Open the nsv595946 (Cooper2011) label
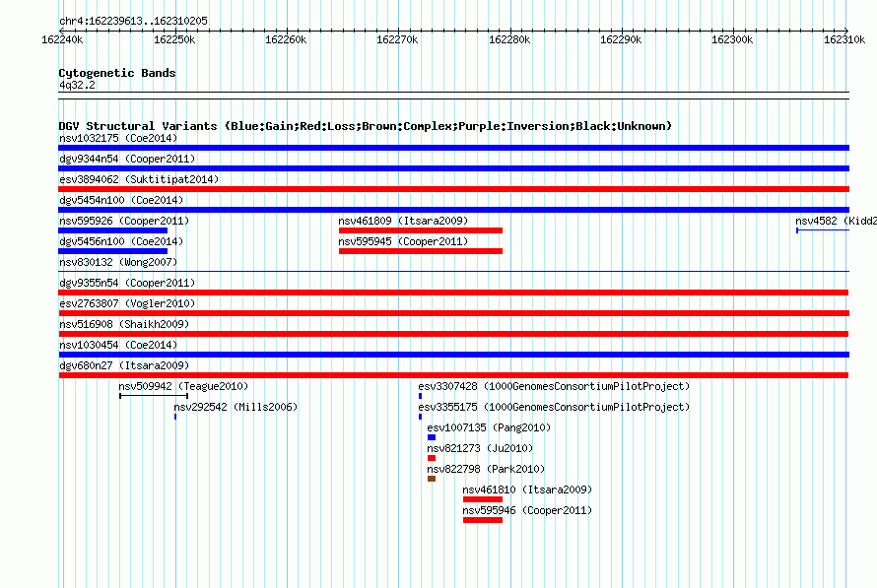This screenshot has height=588, width=877. (527, 510)
